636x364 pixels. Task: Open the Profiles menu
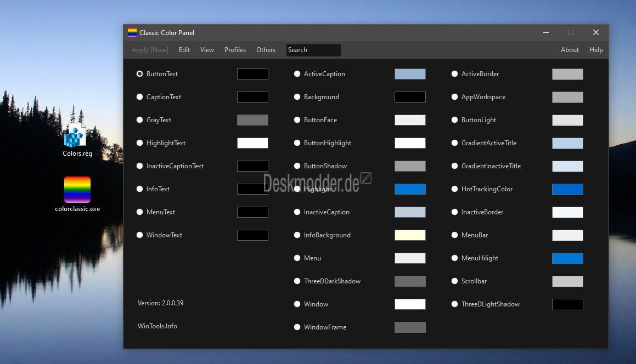point(235,50)
